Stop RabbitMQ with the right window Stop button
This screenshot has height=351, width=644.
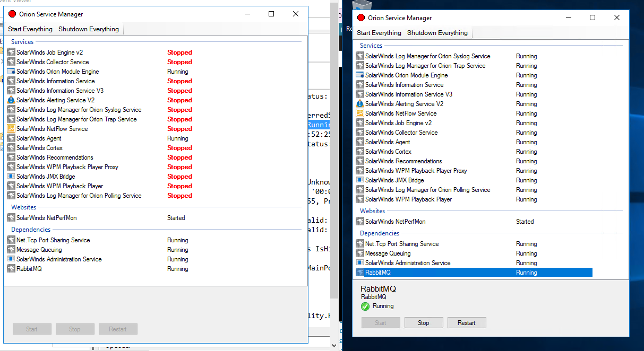coord(424,323)
